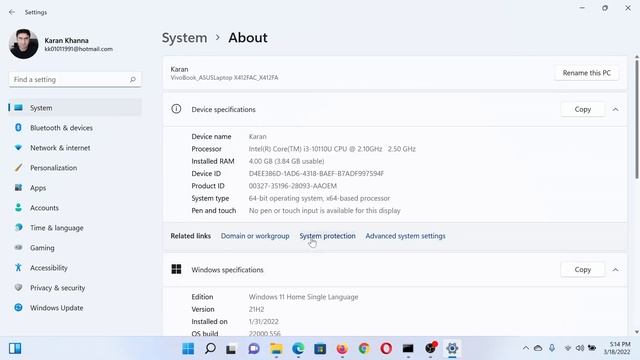Show hidden system tray icons
Screen dimensions: 640x360
coord(526,348)
